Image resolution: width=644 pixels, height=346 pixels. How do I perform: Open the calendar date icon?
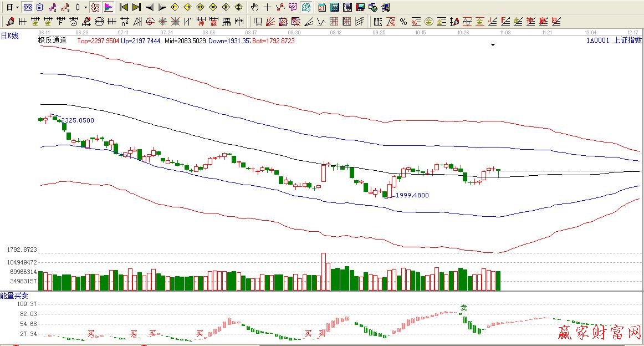pos(322,7)
